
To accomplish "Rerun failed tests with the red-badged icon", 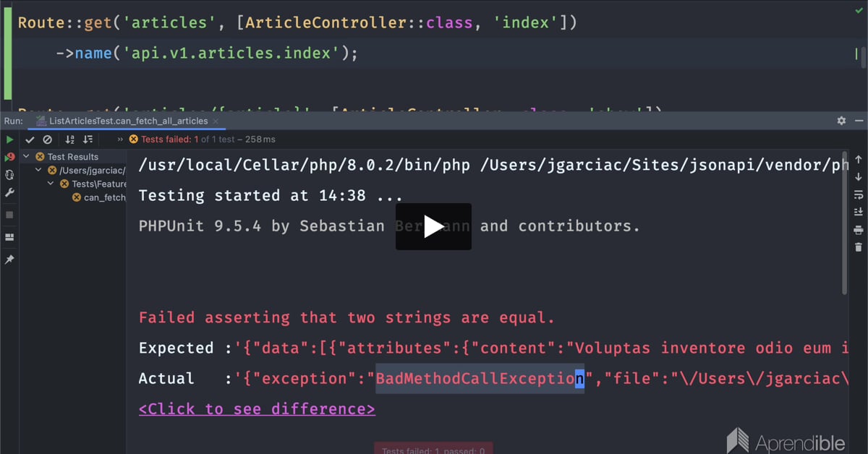I will (9, 157).
